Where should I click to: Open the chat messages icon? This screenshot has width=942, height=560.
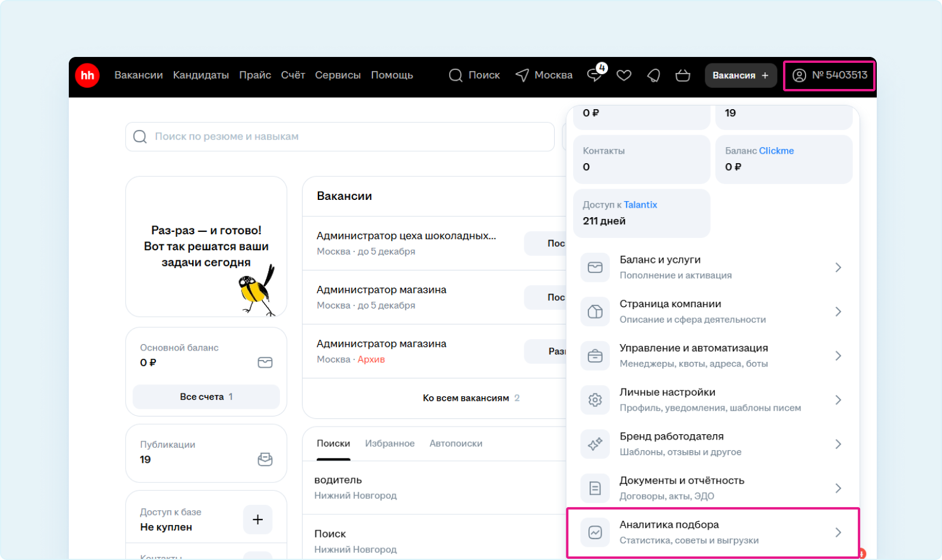pos(594,75)
